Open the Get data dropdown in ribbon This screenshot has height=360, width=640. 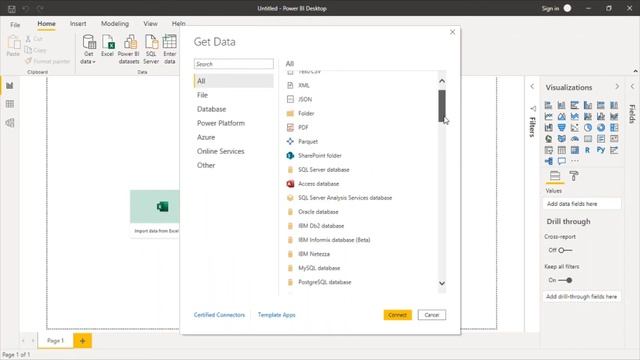point(89,49)
